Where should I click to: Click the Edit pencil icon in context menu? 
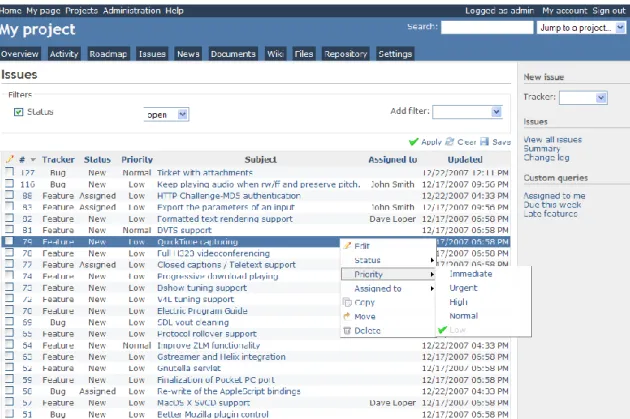348,245
